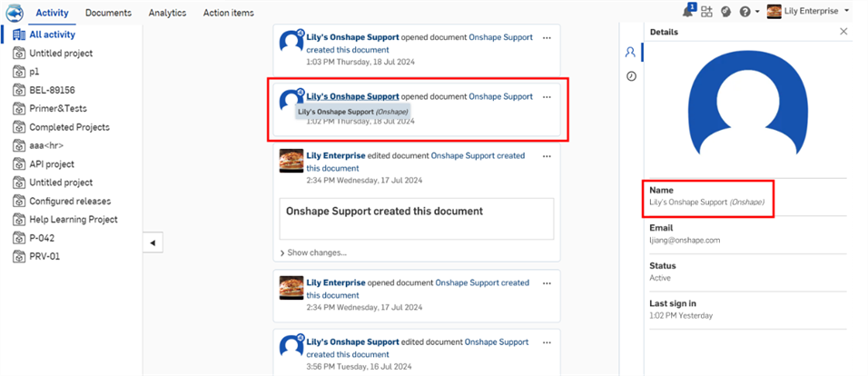Click the project icon beside p1
This screenshot has width=868, height=376.
click(x=19, y=72)
